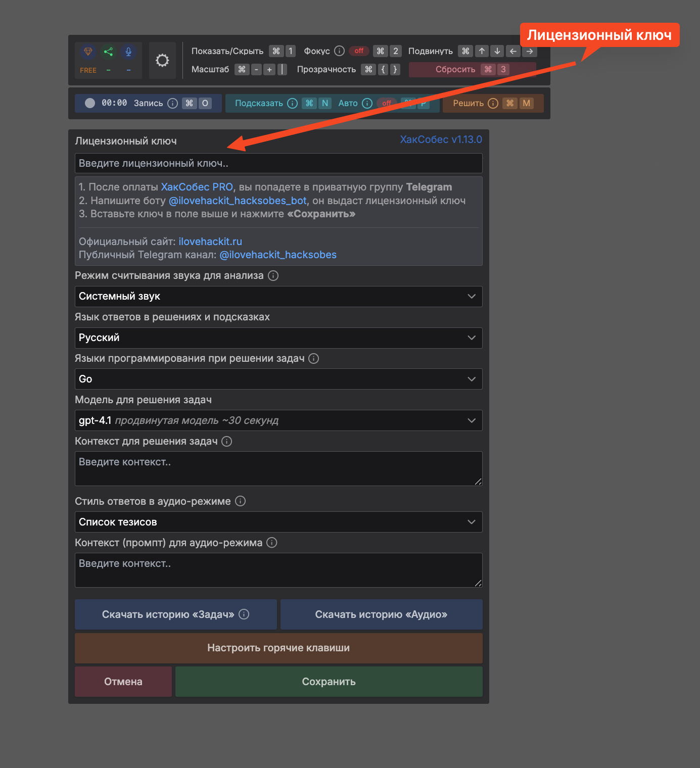Click the info icon next to Фокус
Image resolution: width=700 pixels, height=768 pixels.
[x=340, y=51]
